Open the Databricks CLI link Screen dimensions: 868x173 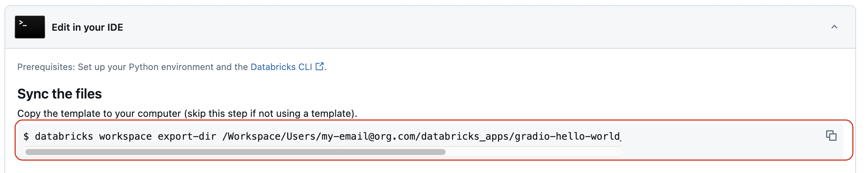[x=281, y=67]
